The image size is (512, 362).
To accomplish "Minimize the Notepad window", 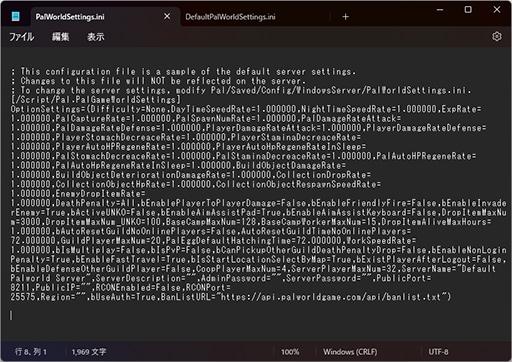I will (x=440, y=10).
